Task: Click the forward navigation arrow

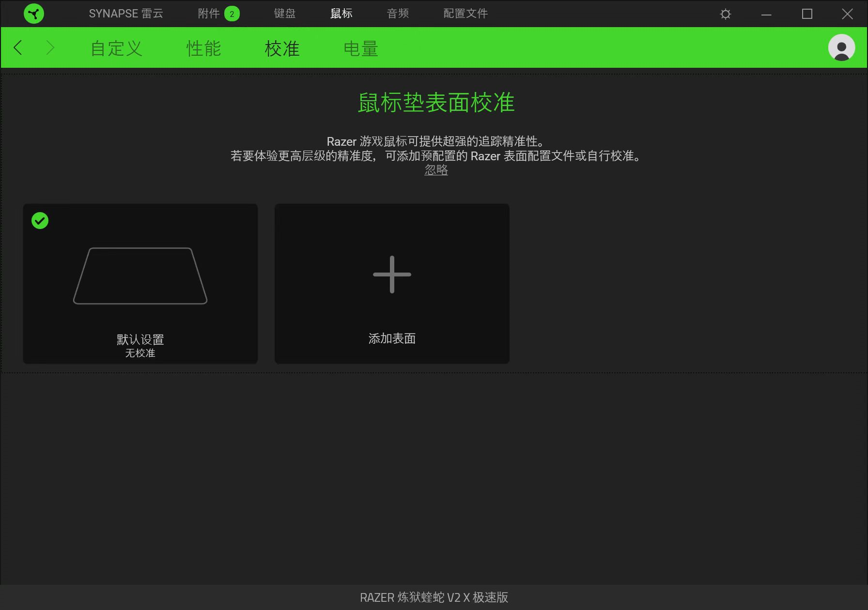Action: (x=51, y=47)
